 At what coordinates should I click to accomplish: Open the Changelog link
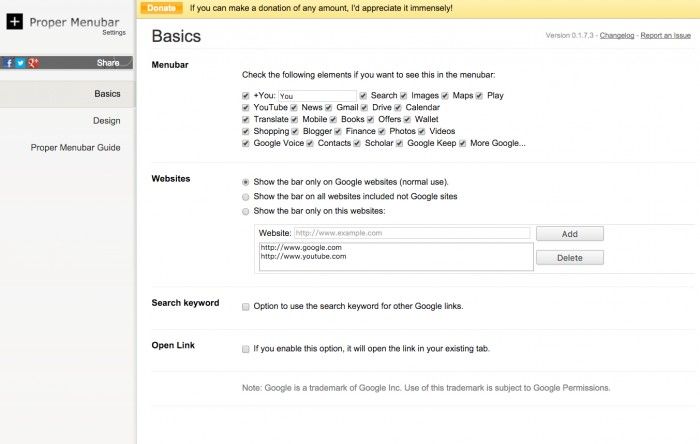617,35
